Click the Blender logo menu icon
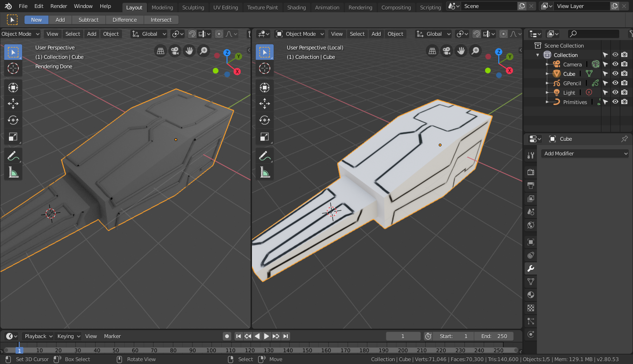Viewport: 633px width, 364px height. (x=8, y=6)
